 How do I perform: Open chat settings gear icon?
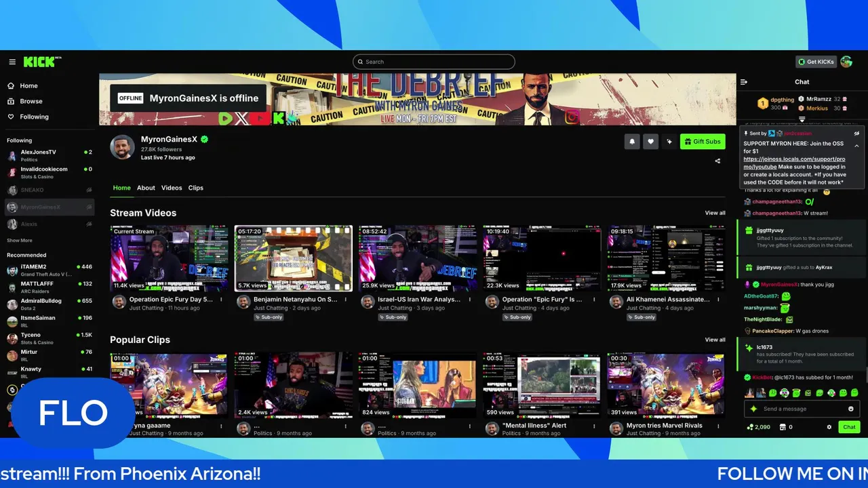pos(829,427)
